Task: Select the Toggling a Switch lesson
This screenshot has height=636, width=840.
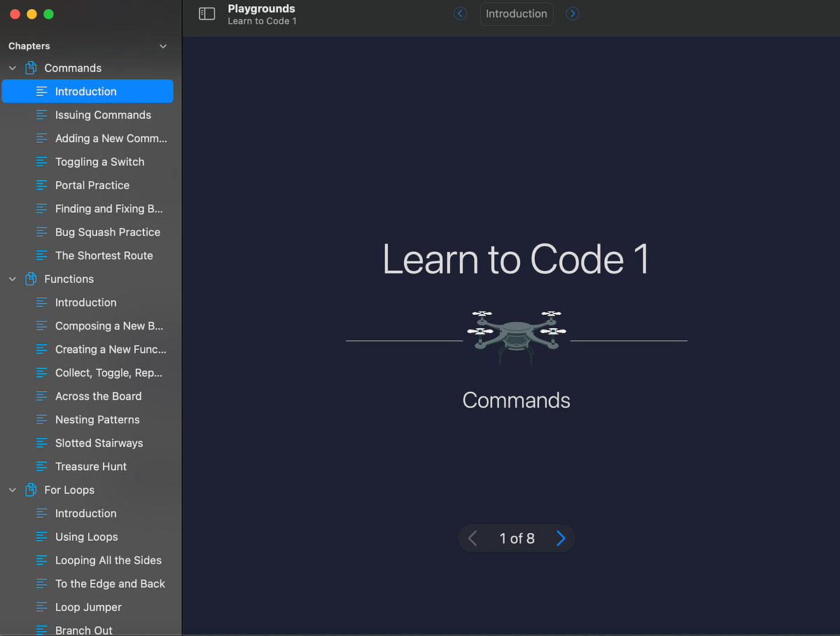Action: click(100, 162)
